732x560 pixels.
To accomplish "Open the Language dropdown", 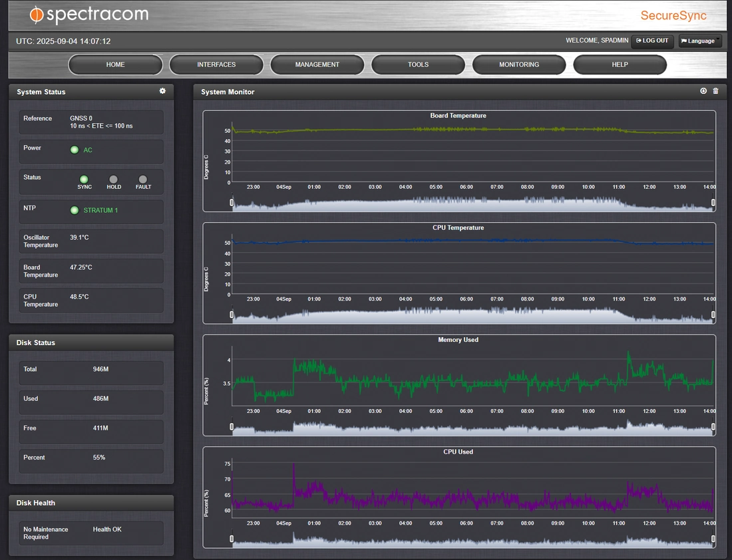I will [700, 41].
